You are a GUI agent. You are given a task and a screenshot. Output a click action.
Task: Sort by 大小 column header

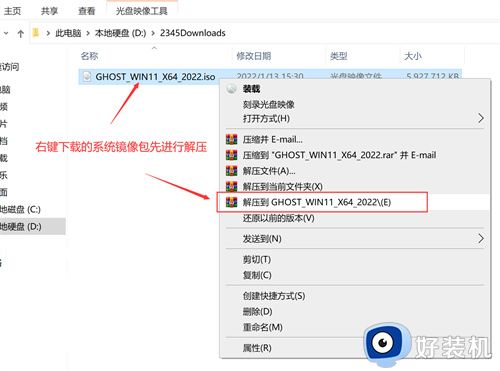pyautogui.click(x=413, y=56)
